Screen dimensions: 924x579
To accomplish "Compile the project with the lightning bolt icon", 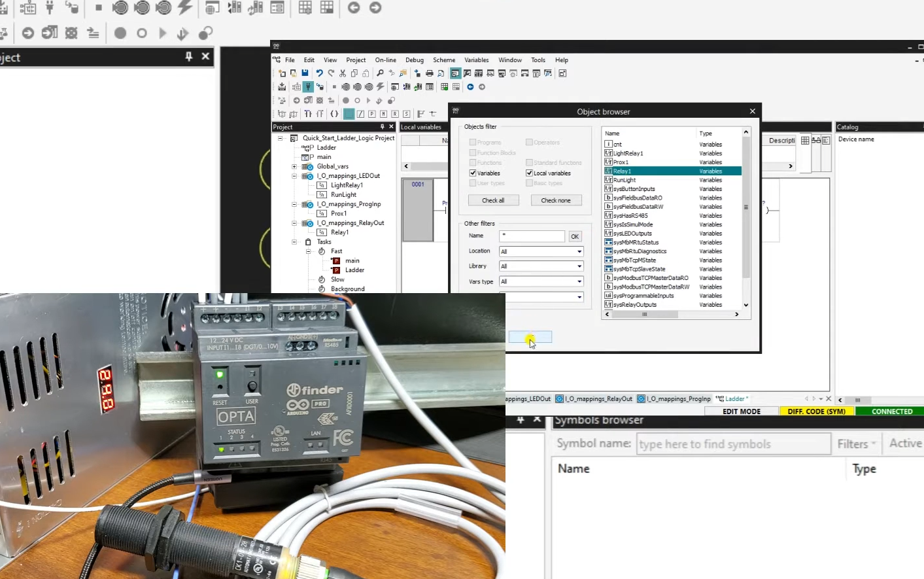I will (381, 87).
